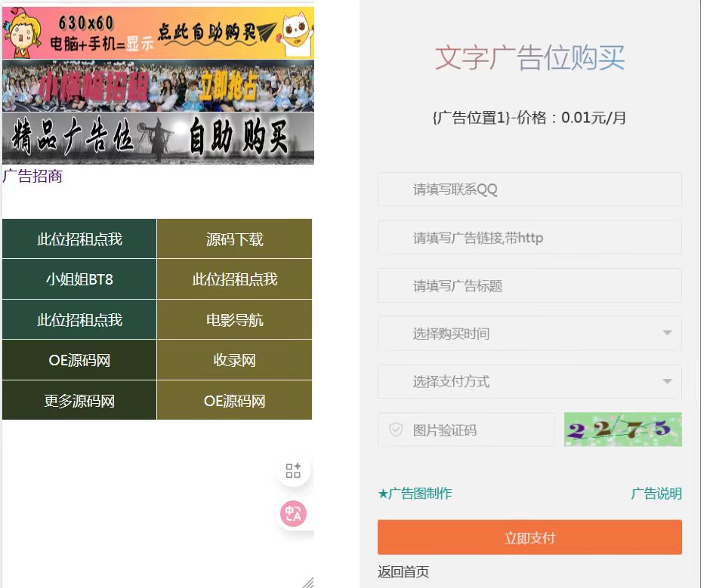Click the 文字广告位购买 heading
Viewport: 716px width, 588px height.
click(529, 58)
